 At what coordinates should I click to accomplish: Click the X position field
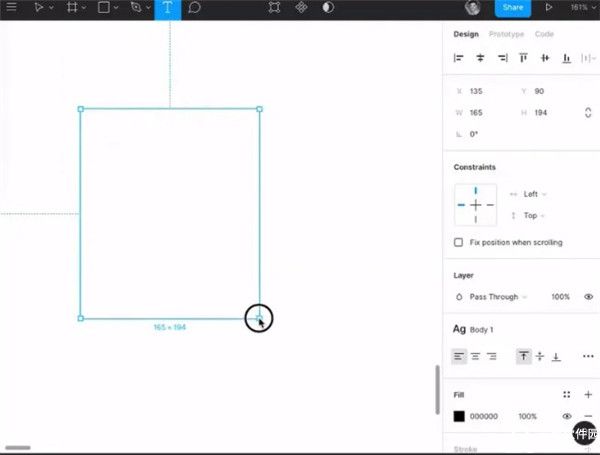pos(485,91)
